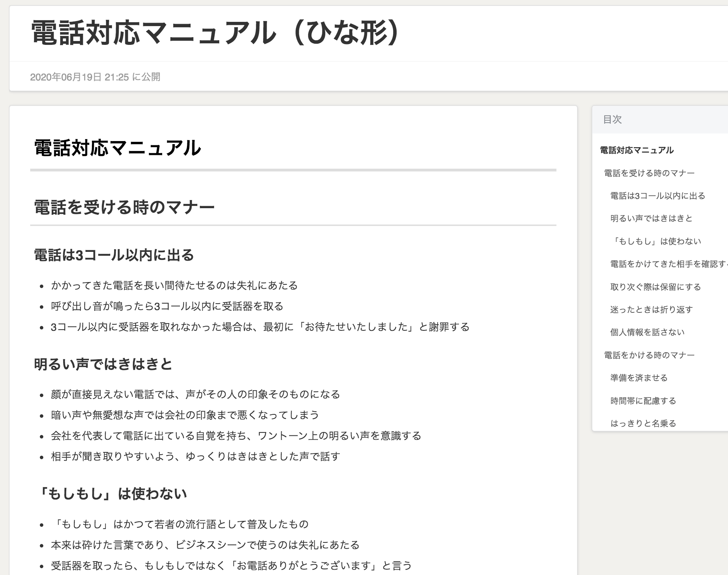This screenshot has height=575, width=728.
Task: Go to 時間帯に配慮する section link
Action: tap(643, 401)
